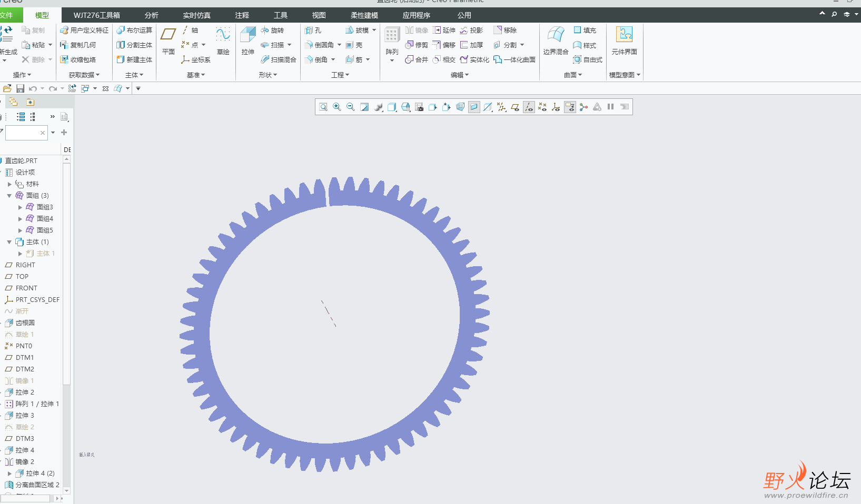Toggle annotation display in graphics toolbar
Screen dimensions: 861x504
tap(570, 107)
